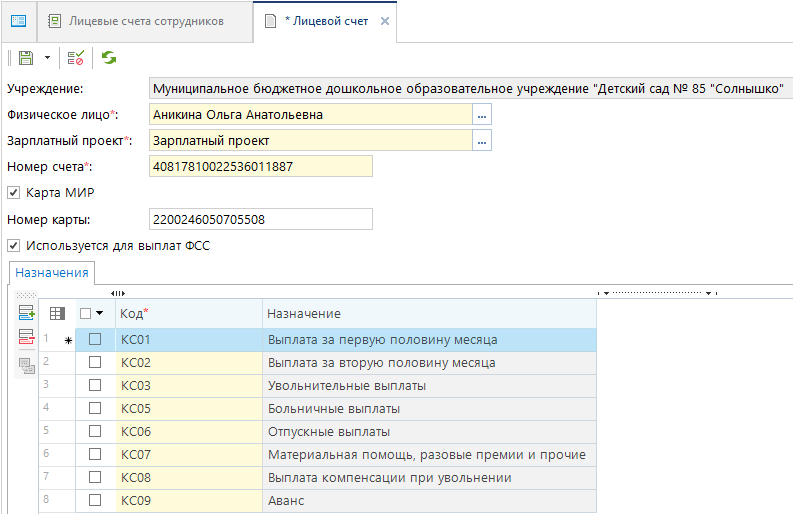The width and height of the screenshot is (793, 514).
Task: Click the validation check icon in toolbar
Action: tap(75, 59)
